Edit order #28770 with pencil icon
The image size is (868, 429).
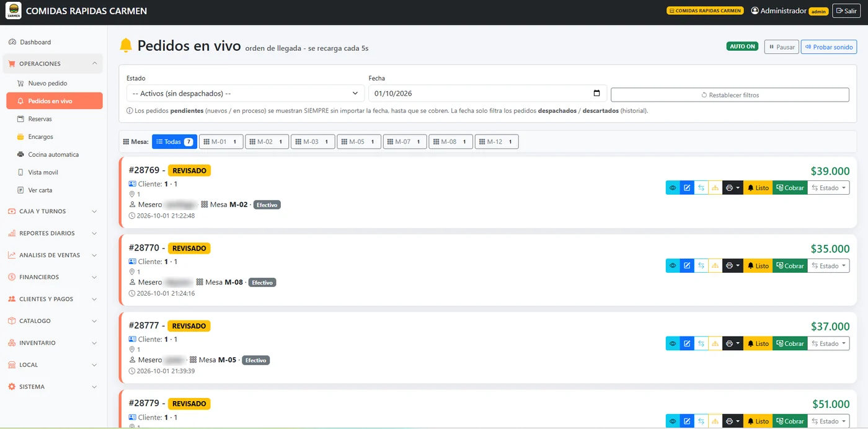(687, 266)
